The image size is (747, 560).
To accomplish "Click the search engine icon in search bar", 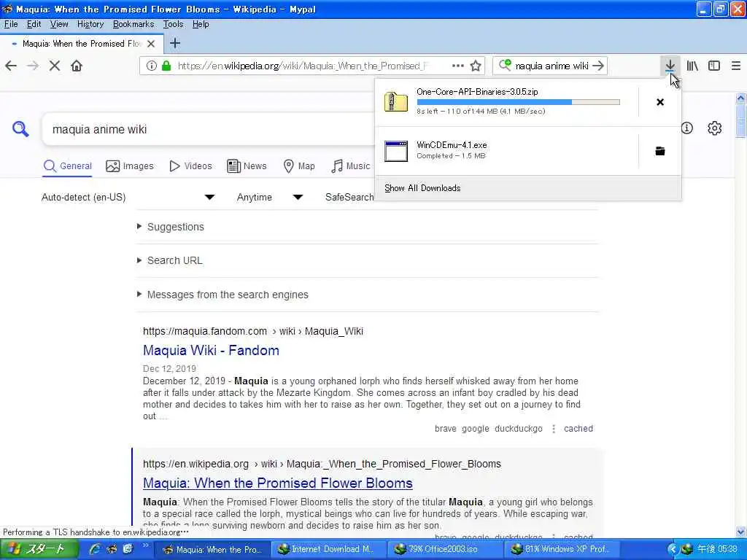I will click(x=505, y=65).
